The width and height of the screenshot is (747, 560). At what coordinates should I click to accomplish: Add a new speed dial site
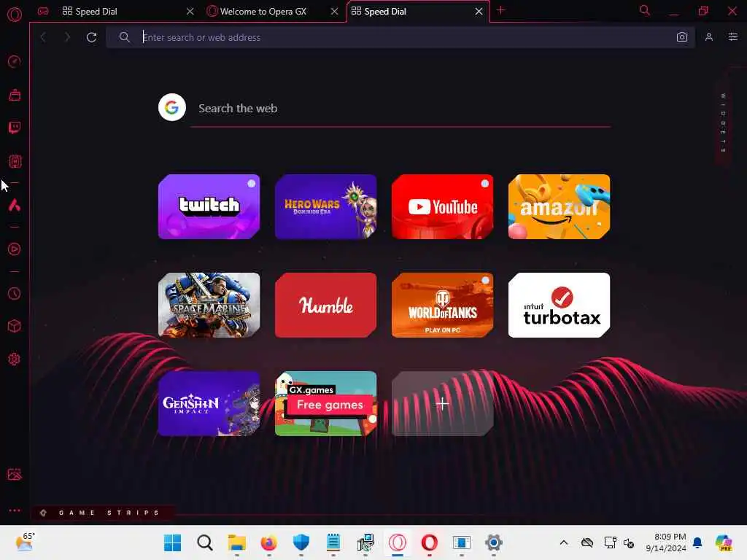[x=443, y=404]
